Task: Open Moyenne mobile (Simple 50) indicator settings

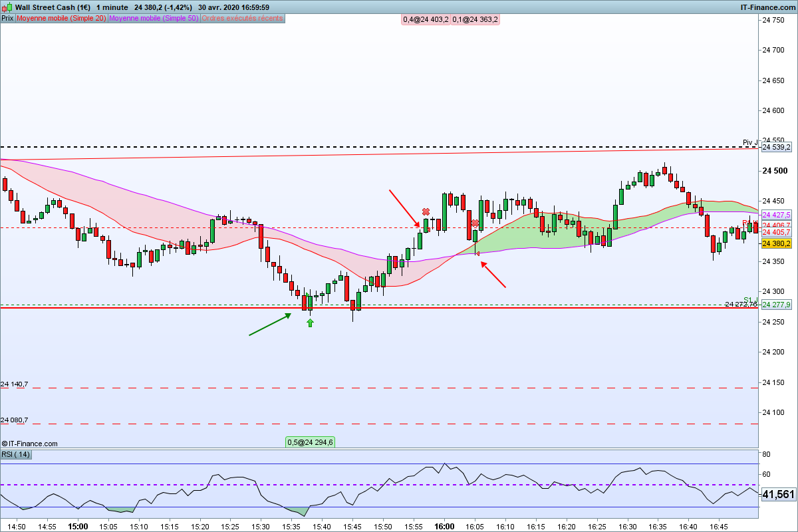Action: pyautogui.click(x=153, y=19)
